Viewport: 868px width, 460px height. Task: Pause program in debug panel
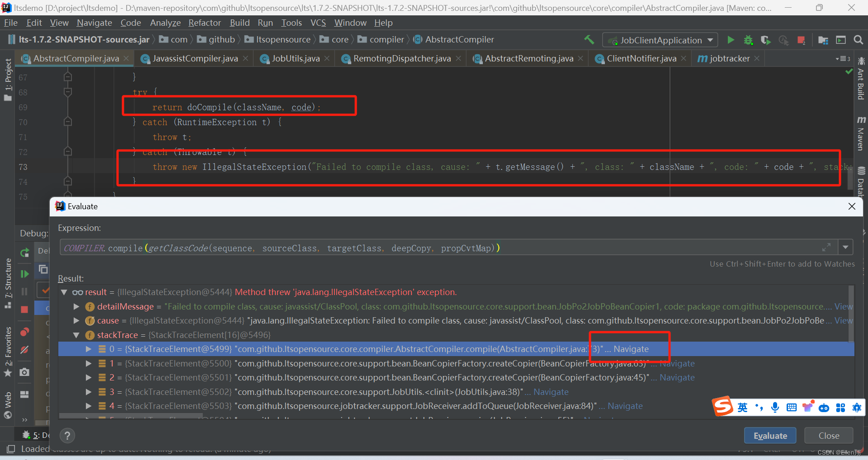click(24, 291)
